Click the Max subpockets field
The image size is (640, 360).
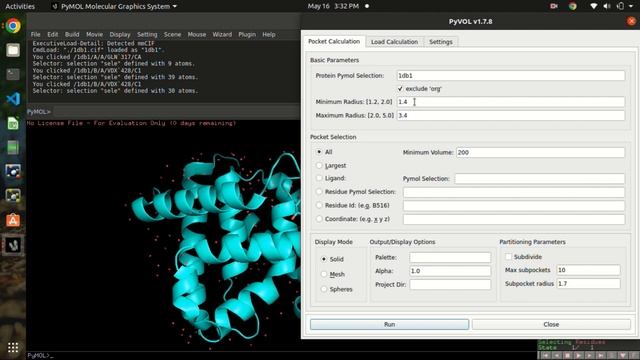[588, 270]
